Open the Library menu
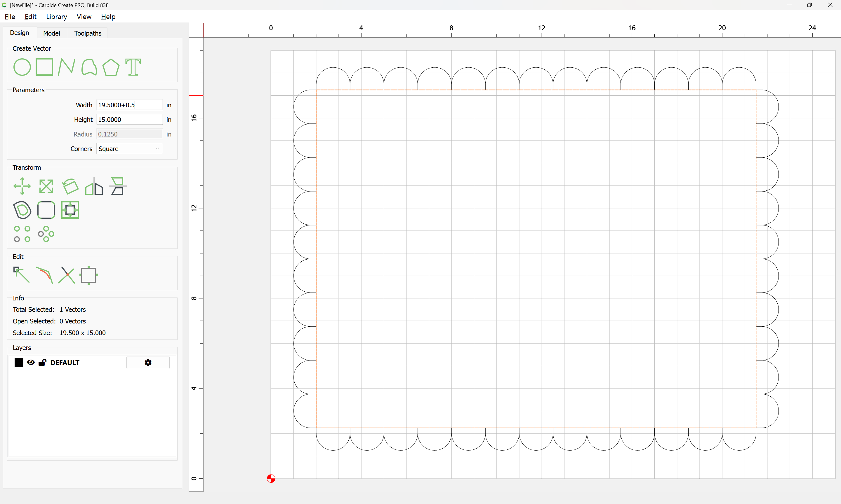The width and height of the screenshot is (841, 504). [x=56, y=17]
